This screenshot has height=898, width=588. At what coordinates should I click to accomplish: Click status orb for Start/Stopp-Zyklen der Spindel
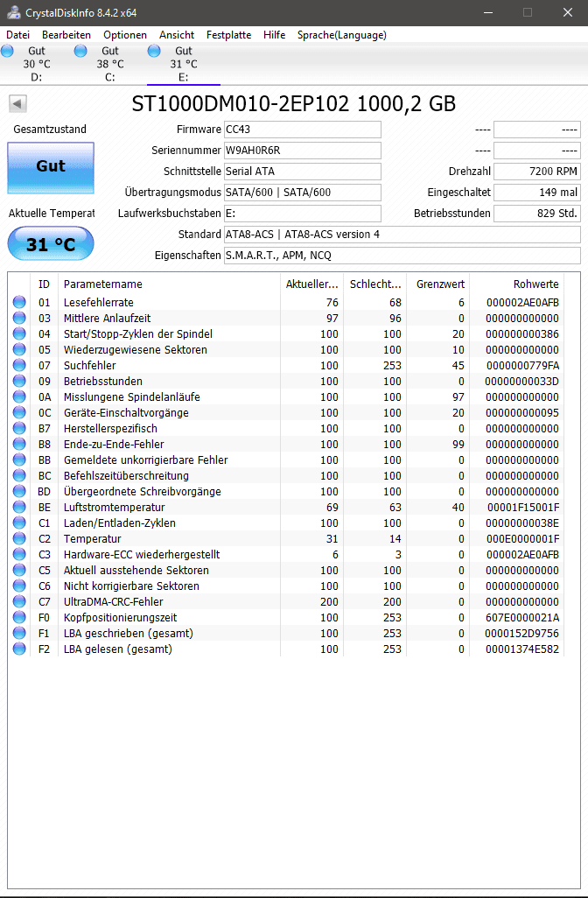coord(19,333)
